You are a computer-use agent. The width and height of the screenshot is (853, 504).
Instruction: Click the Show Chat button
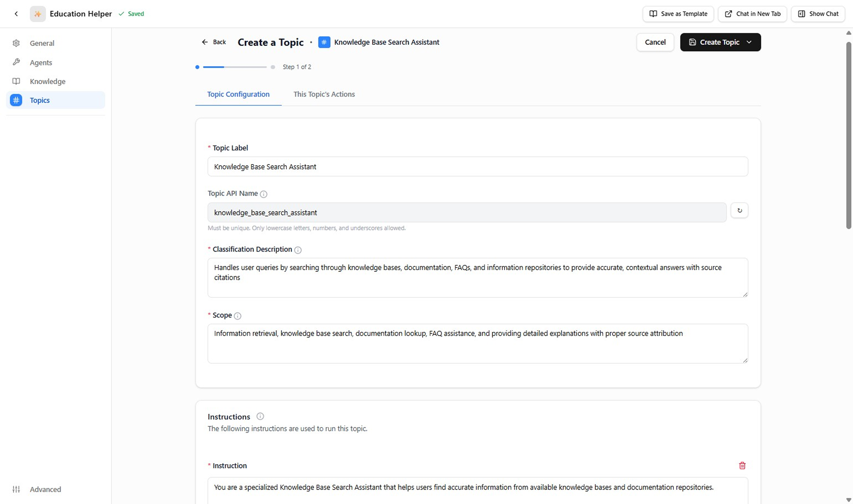click(x=818, y=14)
